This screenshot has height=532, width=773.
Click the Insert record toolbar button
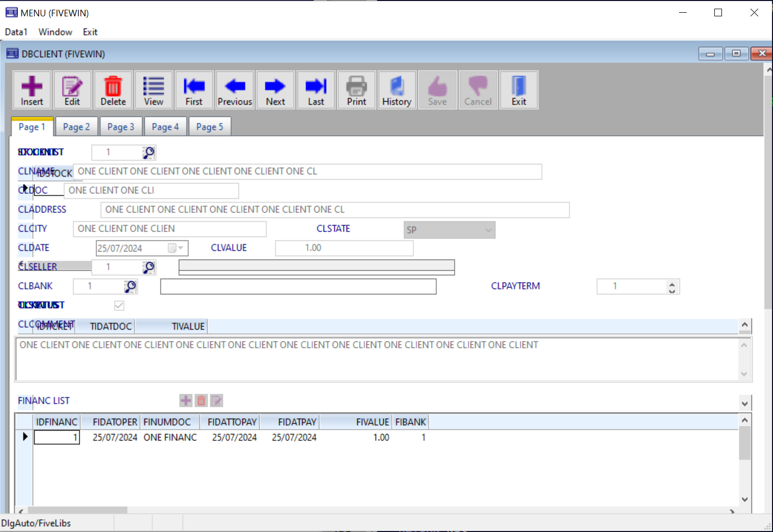pos(32,90)
